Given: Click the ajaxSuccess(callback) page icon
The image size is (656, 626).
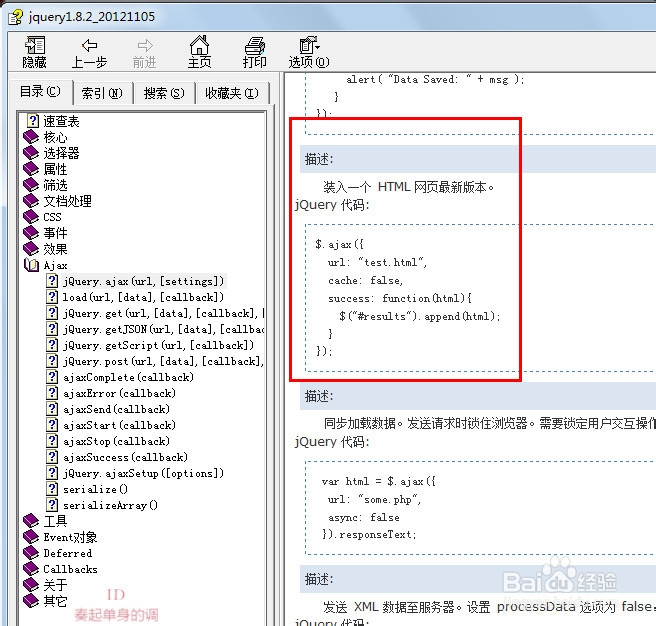Looking at the screenshot, I should tap(51, 457).
